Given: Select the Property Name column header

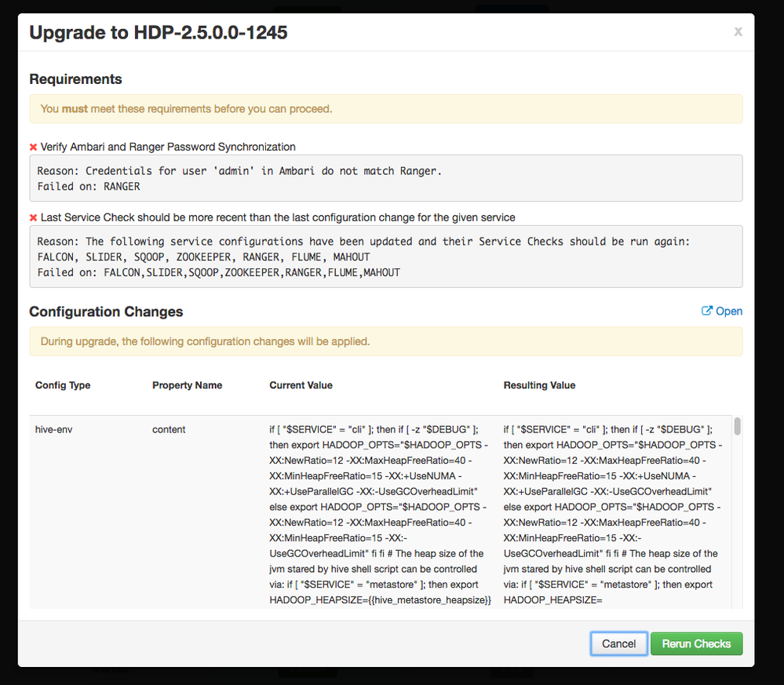Looking at the screenshot, I should click(187, 385).
